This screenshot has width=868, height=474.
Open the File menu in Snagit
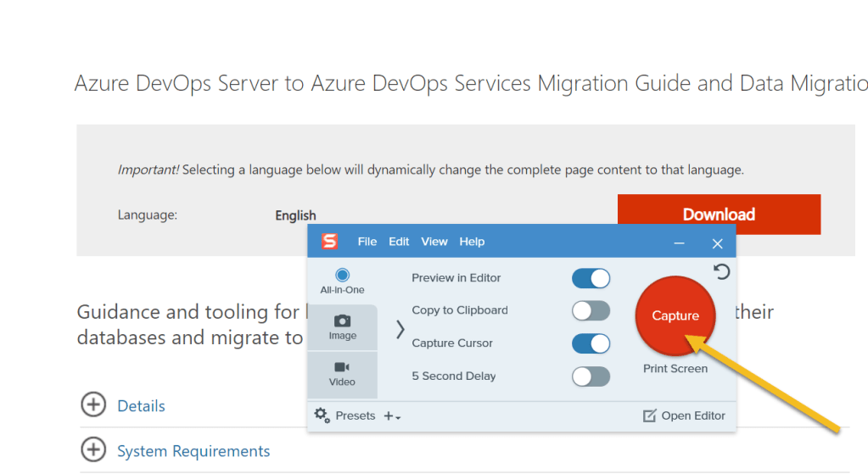pyautogui.click(x=367, y=242)
